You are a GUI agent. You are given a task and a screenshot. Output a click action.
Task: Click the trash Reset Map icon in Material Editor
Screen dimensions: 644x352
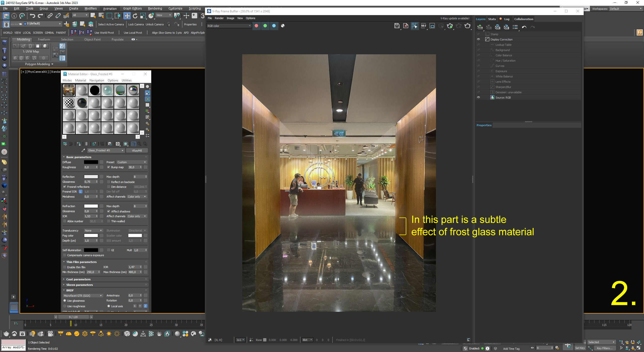(x=86, y=144)
